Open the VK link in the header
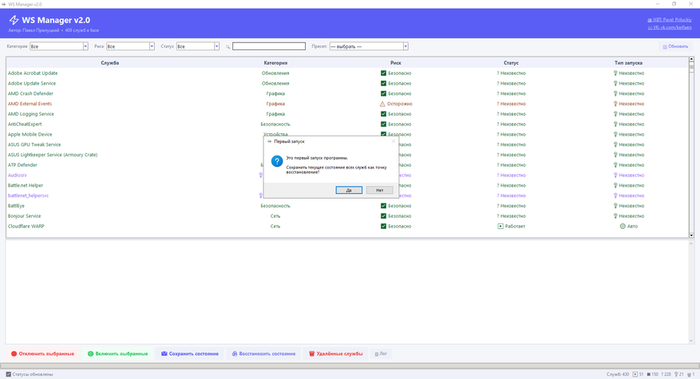700x379 pixels. pyautogui.click(x=670, y=28)
